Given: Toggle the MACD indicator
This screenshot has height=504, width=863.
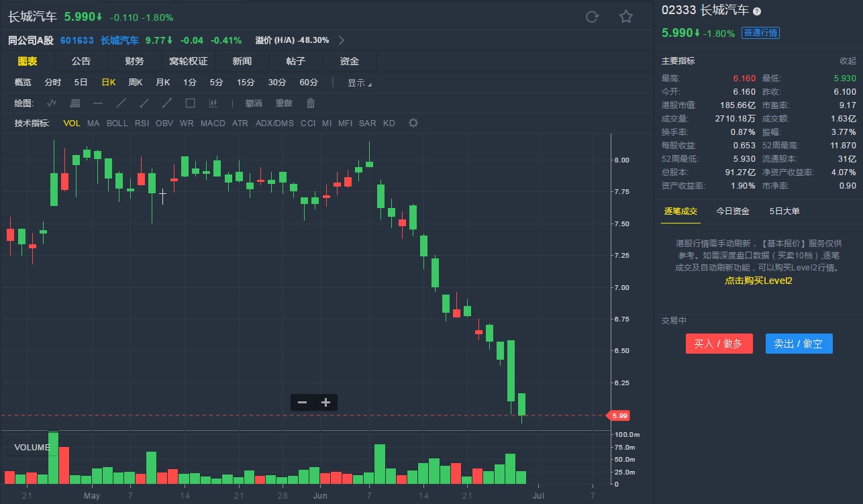Looking at the screenshot, I should tap(213, 123).
